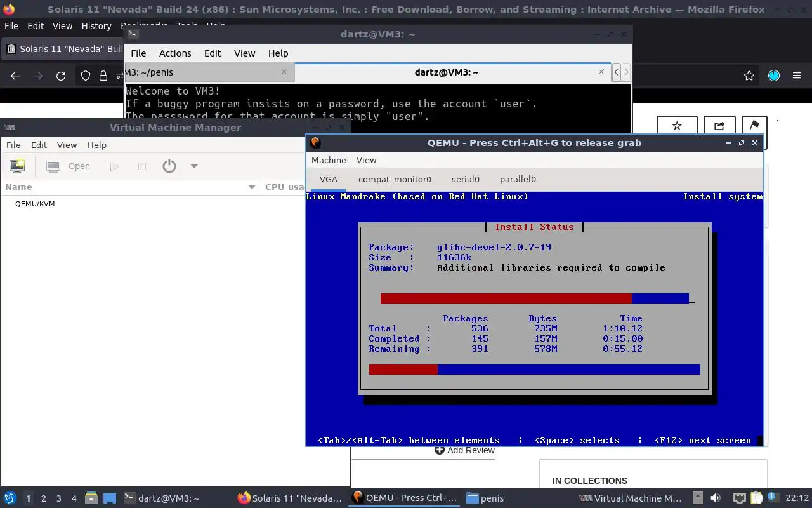Open the QEMU Machine menu
Screen dimensions: 812x508
[x=329, y=160]
